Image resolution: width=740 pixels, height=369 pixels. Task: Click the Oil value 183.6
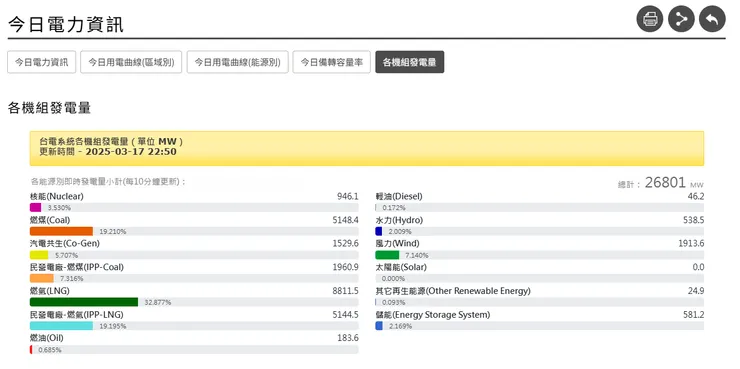point(348,338)
